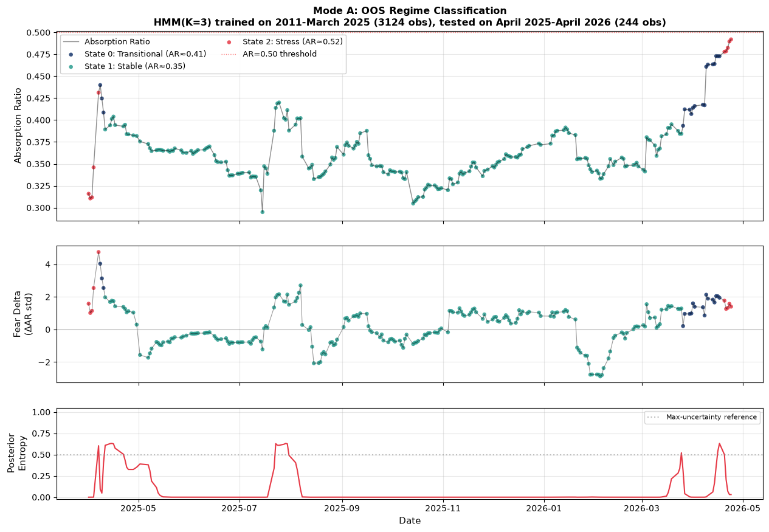The width and height of the screenshot is (769, 532).
Task: Click the '0.500' tick on the Absorption Ratio axis
Action: pyautogui.click(x=40, y=33)
